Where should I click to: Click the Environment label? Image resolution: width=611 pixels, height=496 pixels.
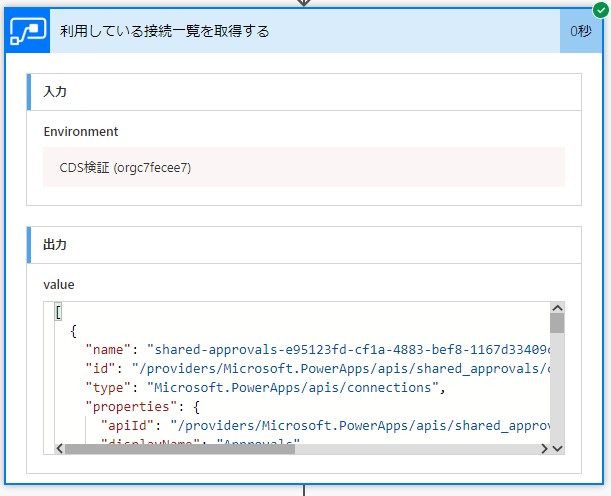point(81,132)
